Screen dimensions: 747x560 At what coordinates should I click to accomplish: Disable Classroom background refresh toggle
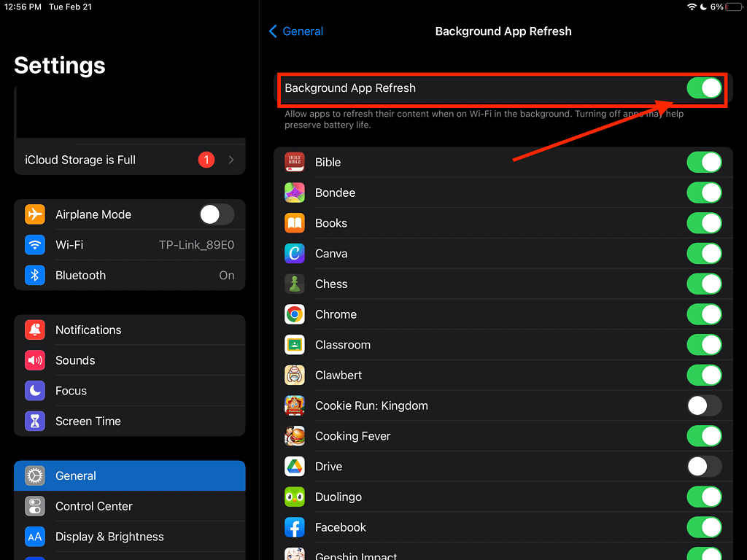click(x=704, y=345)
